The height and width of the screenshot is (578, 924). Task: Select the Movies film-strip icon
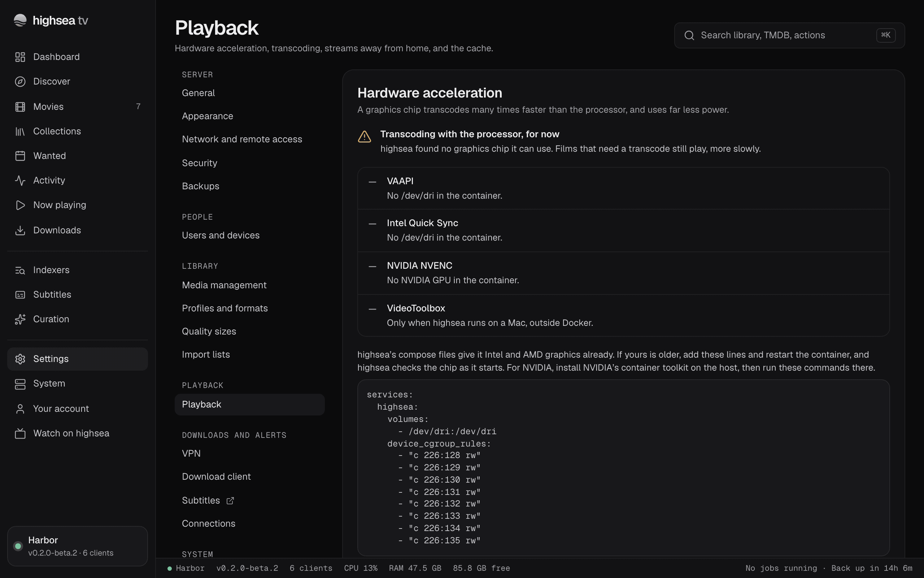20,107
